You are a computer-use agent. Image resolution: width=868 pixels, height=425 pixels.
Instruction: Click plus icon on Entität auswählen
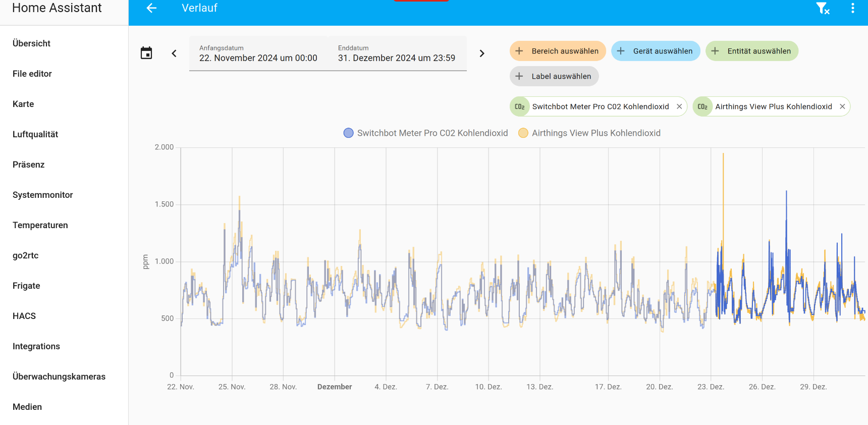[x=715, y=51]
